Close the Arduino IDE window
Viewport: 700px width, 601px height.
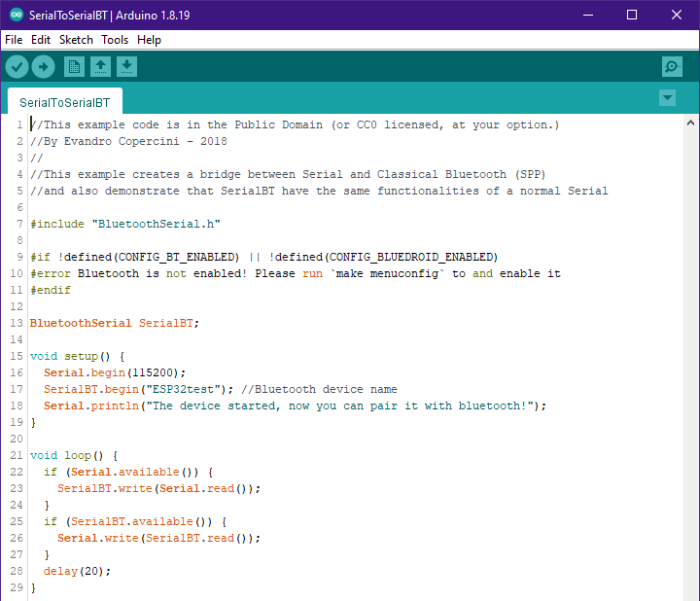[677, 15]
